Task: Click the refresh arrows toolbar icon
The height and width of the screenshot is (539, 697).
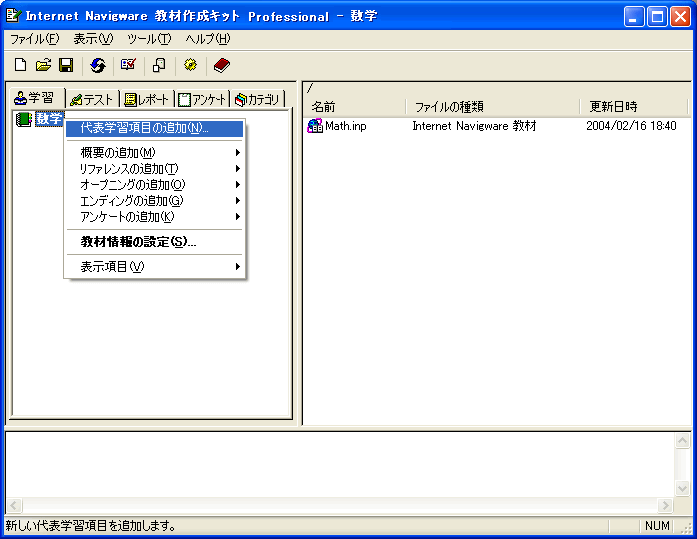Action: click(x=98, y=65)
